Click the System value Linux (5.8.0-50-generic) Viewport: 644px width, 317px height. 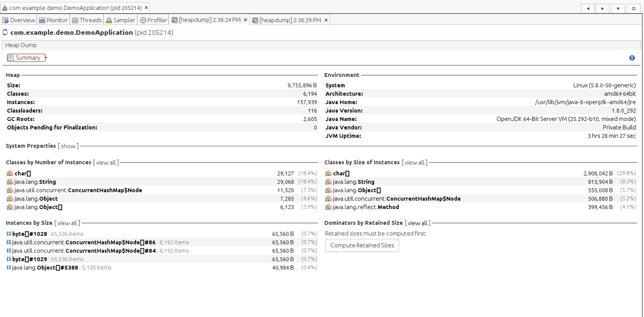click(x=605, y=85)
